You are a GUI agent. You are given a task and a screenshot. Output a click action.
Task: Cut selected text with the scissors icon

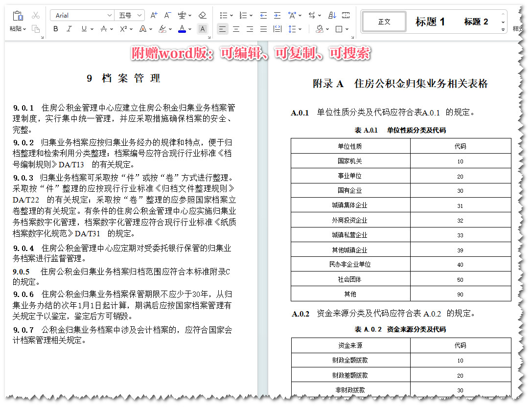click(35, 15)
